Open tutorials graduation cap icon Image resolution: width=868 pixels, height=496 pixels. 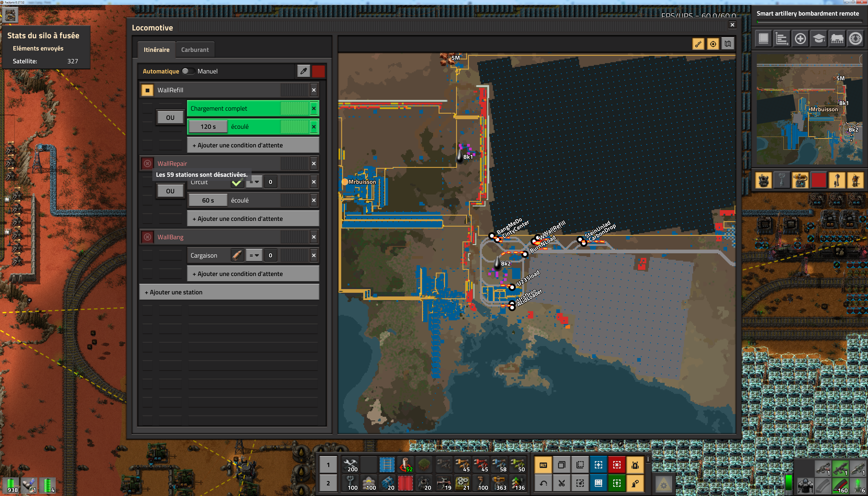(x=819, y=39)
